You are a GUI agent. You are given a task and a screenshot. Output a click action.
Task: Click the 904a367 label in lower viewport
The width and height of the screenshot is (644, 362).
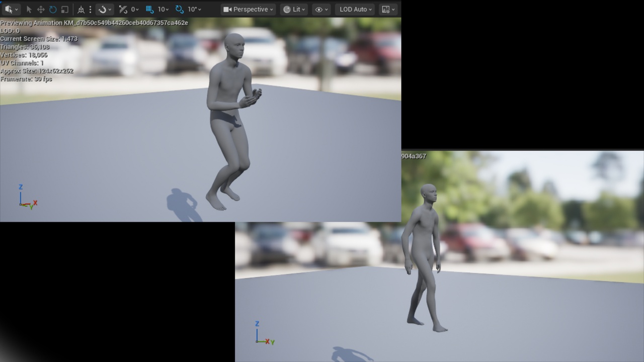point(414,156)
